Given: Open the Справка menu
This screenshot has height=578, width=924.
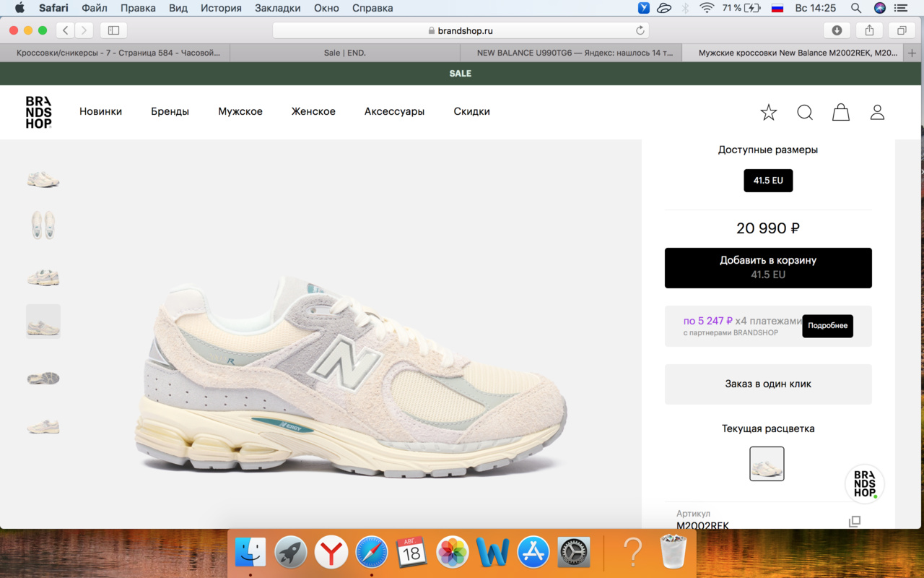Looking at the screenshot, I should tap(372, 8).
